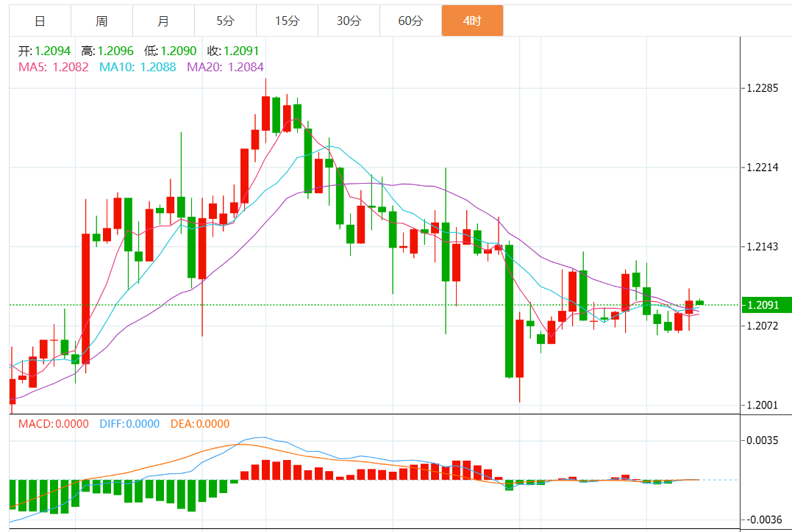
Task: Click the 高: 1.2096 high price value
Action: tap(107, 51)
